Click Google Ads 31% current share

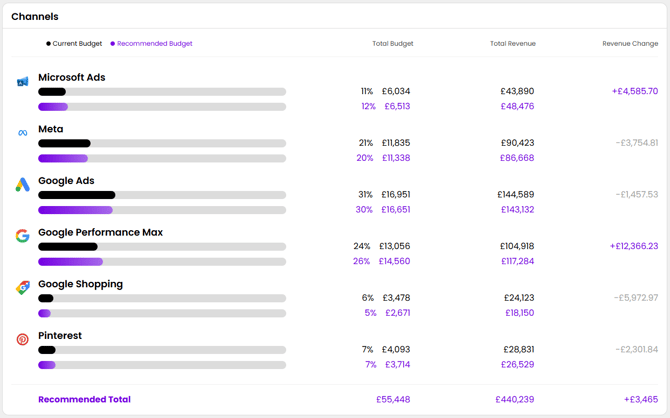pos(365,195)
